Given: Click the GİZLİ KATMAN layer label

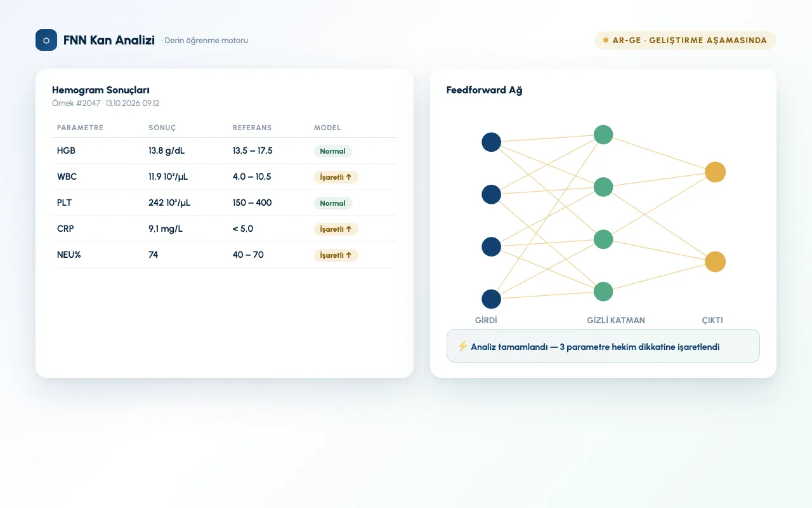Looking at the screenshot, I should (x=616, y=321).
